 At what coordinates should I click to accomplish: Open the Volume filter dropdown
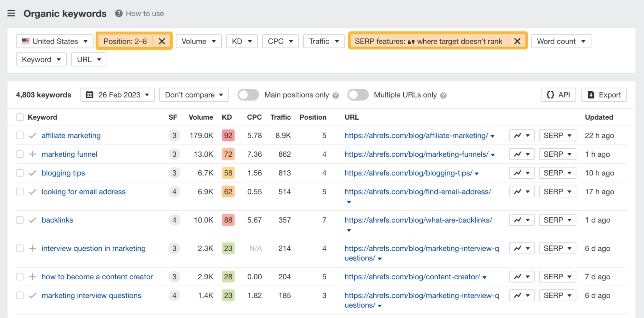[198, 41]
